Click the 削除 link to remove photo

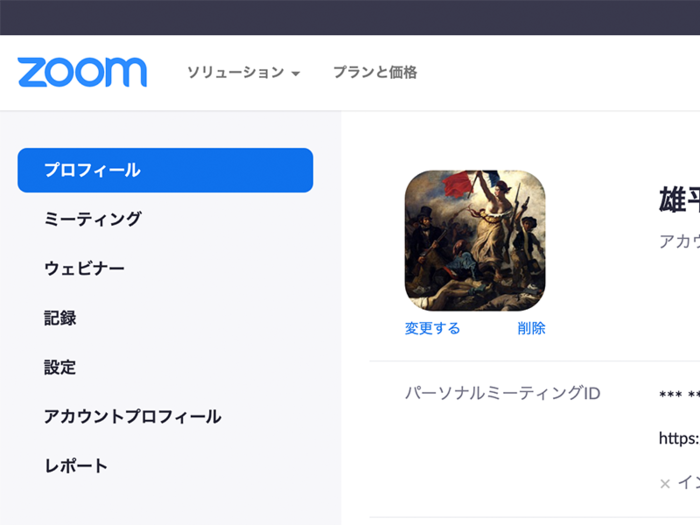pyautogui.click(x=531, y=328)
